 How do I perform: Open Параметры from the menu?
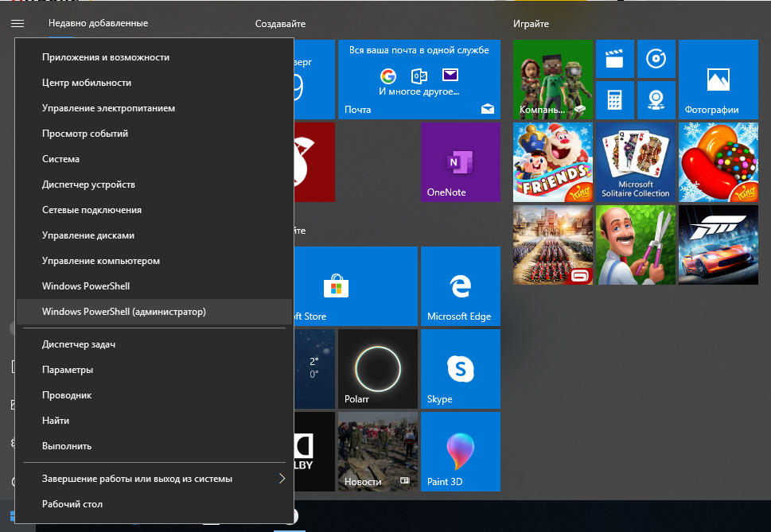pyautogui.click(x=154, y=370)
